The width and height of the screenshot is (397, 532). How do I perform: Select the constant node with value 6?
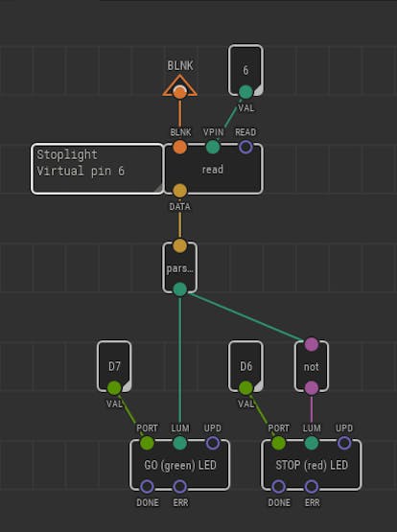245,70
